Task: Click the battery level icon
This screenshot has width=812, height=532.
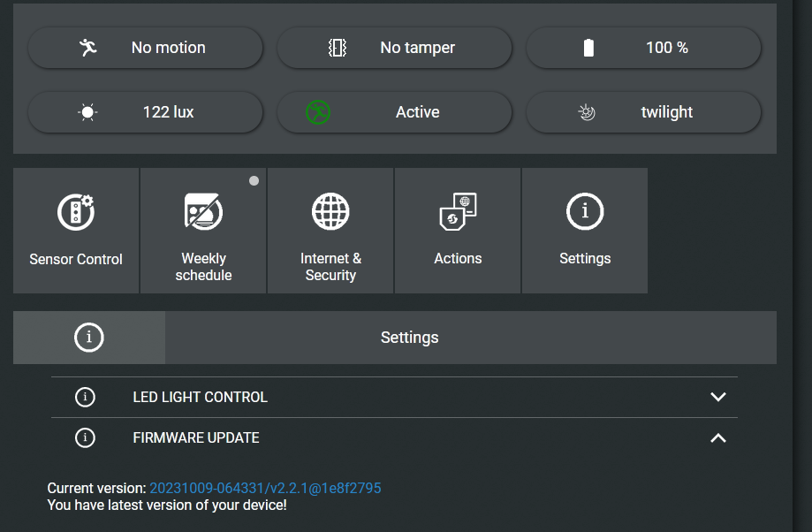Action: click(x=588, y=48)
